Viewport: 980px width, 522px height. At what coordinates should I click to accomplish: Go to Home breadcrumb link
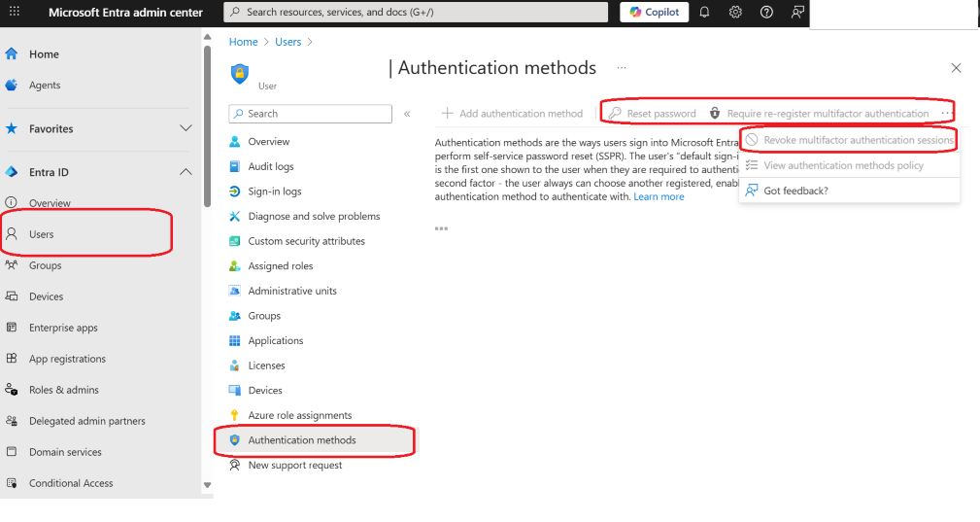[243, 42]
